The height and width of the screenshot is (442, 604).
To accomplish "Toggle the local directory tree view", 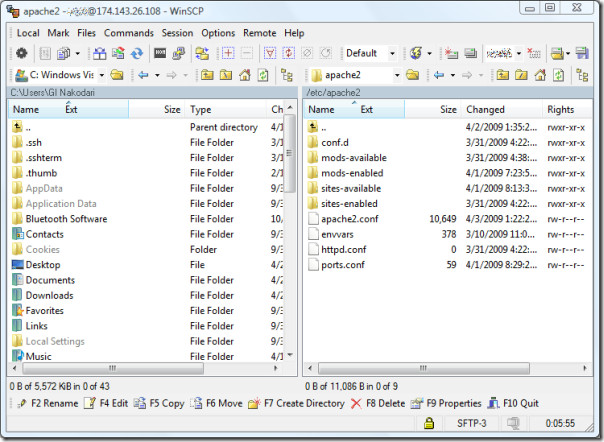I will coord(287,75).
